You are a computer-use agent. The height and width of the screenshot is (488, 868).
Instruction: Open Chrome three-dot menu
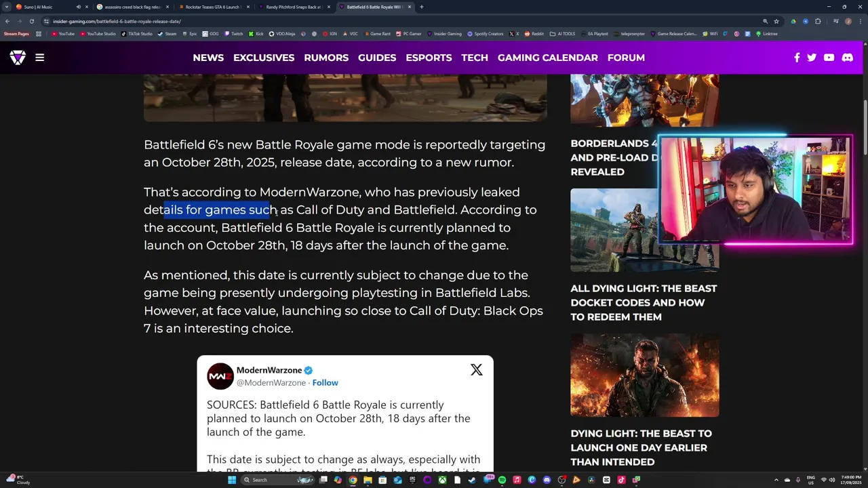(x=859, y=21)
